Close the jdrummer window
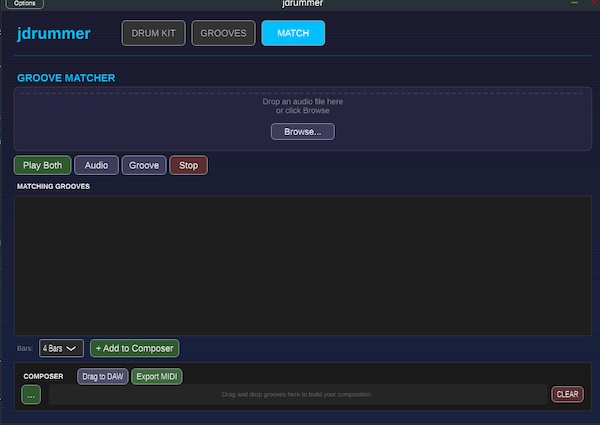 click(595, 3)
